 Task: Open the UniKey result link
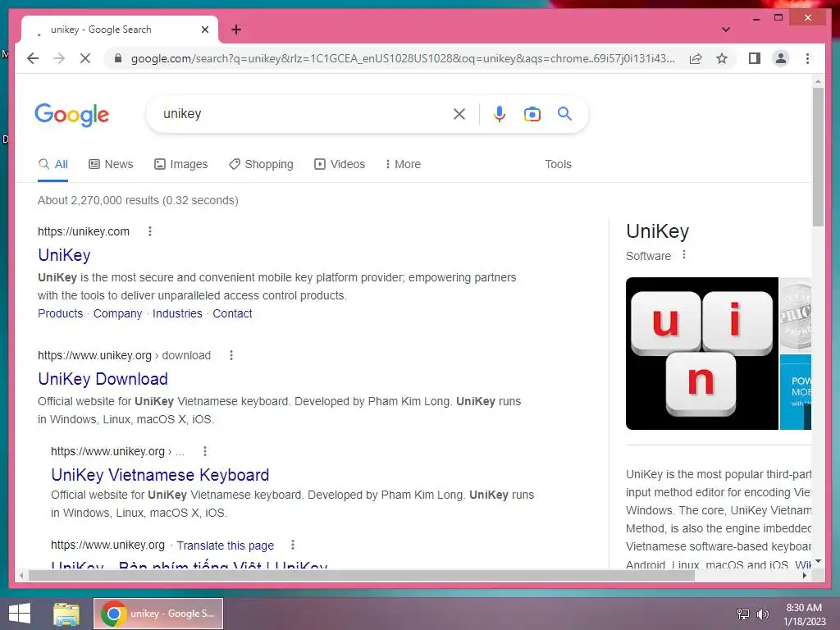point(64,255)
